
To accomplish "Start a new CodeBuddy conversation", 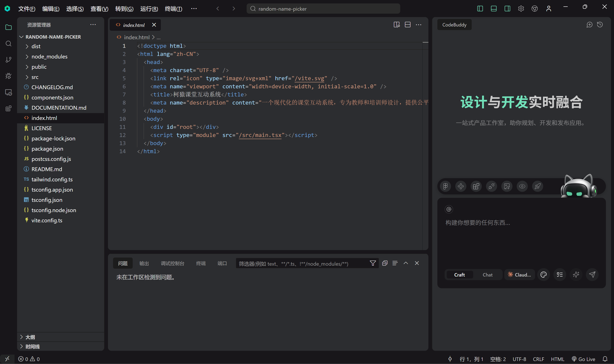I will pos(589,25).
